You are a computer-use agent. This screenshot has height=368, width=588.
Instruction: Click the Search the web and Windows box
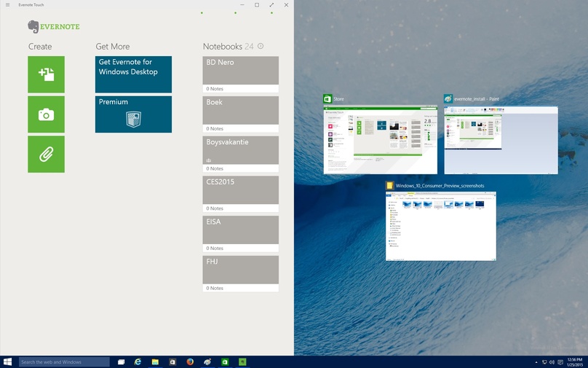pyautogui.click(x=64, y=362)
